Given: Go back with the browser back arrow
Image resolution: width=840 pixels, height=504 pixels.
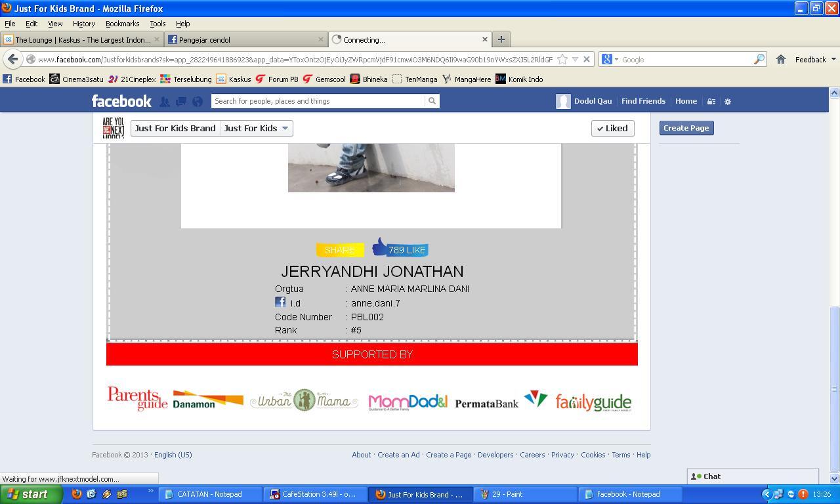Looking at the screenshot, I should tap(12, 59).
